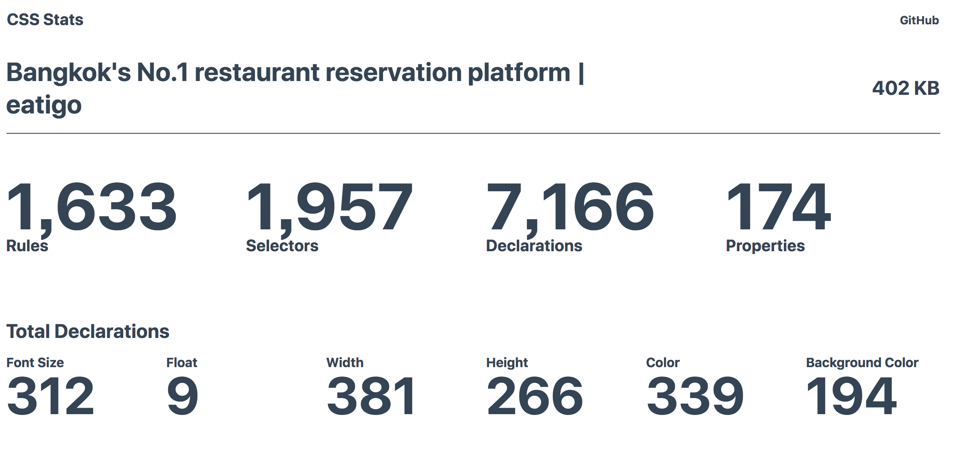Click the Font Size label
The height and width of the screenshot is (449, 980).
click(35, 363)
